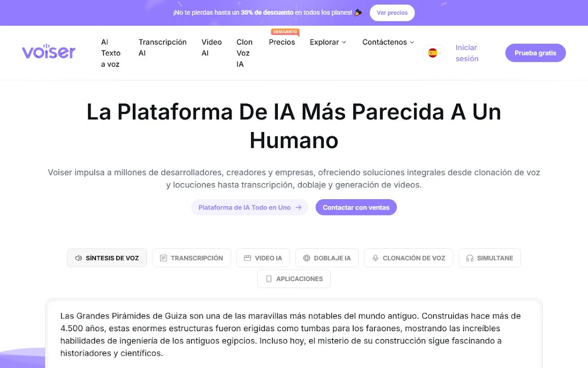The image size is (588, 368).
Task: Click the arrow icon in Plataforma de IA button
Action: (298, 208)
